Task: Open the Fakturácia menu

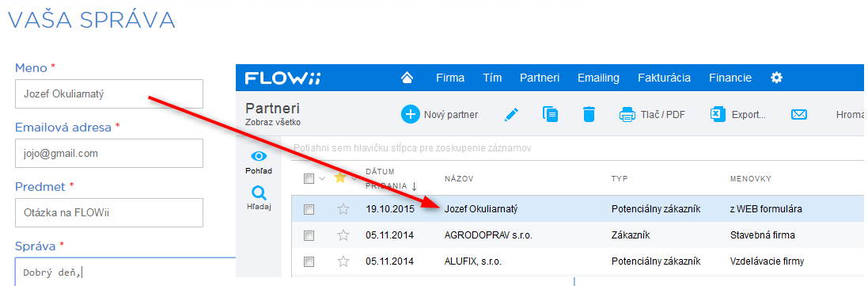Action: [x=665, y=78]
